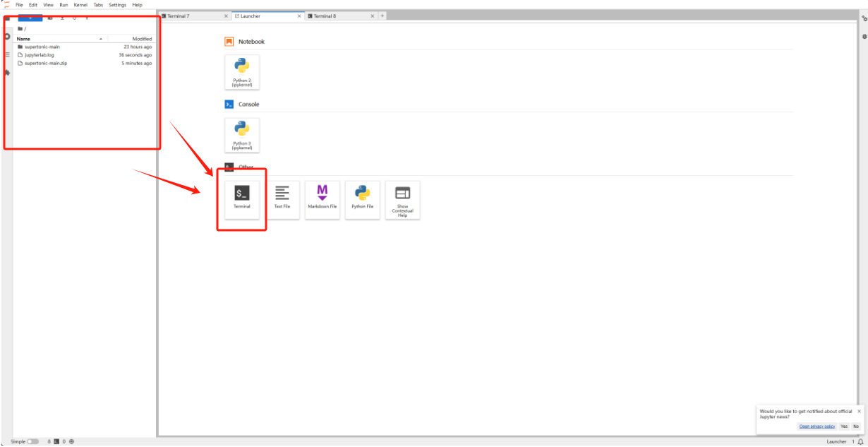Click the upload files toolbar icon
Screen dimensions: 868x447
point(62,18)
